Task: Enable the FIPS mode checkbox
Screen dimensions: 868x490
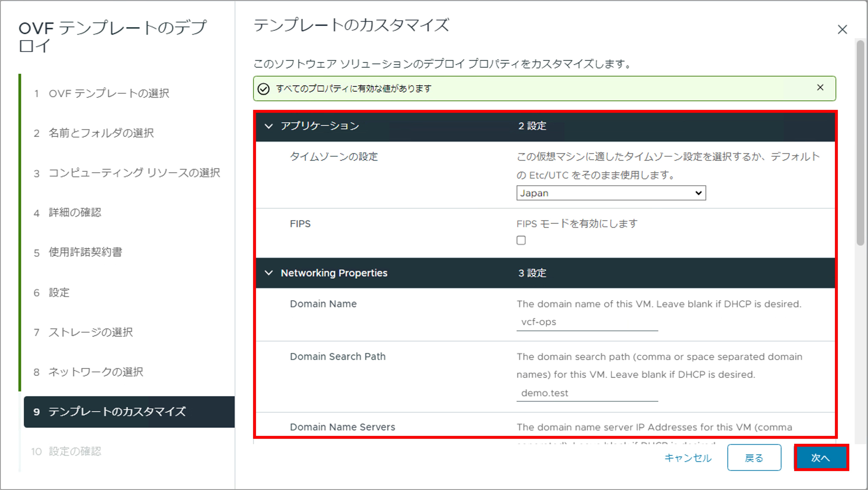Action: point(521,240)
